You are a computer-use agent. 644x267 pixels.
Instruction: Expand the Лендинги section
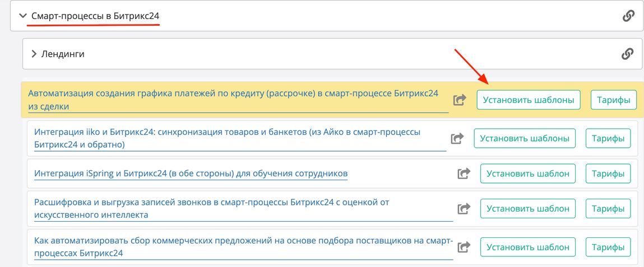click(x=34, y=54)
